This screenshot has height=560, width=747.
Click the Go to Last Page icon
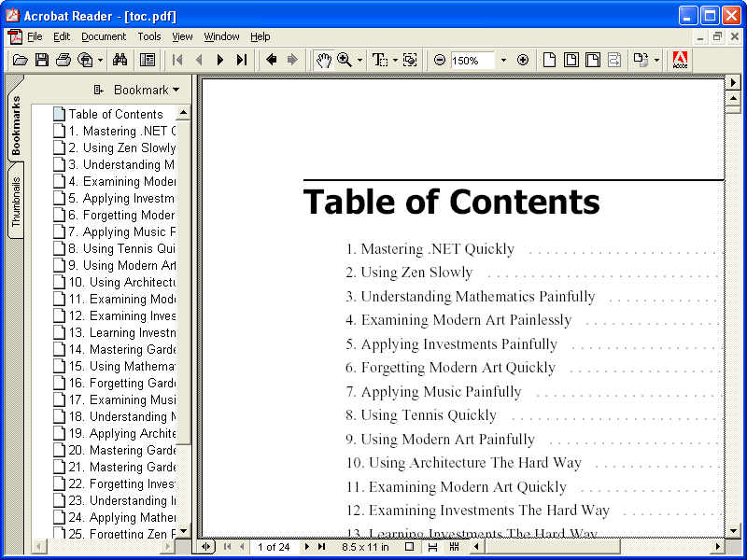[242, 59]
